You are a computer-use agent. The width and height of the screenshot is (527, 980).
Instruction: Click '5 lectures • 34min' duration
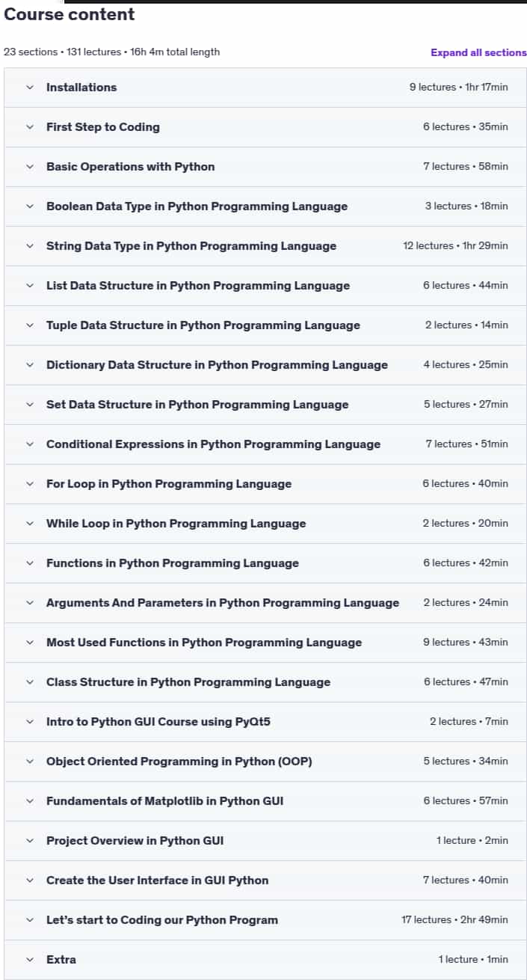tap(465, 762)
